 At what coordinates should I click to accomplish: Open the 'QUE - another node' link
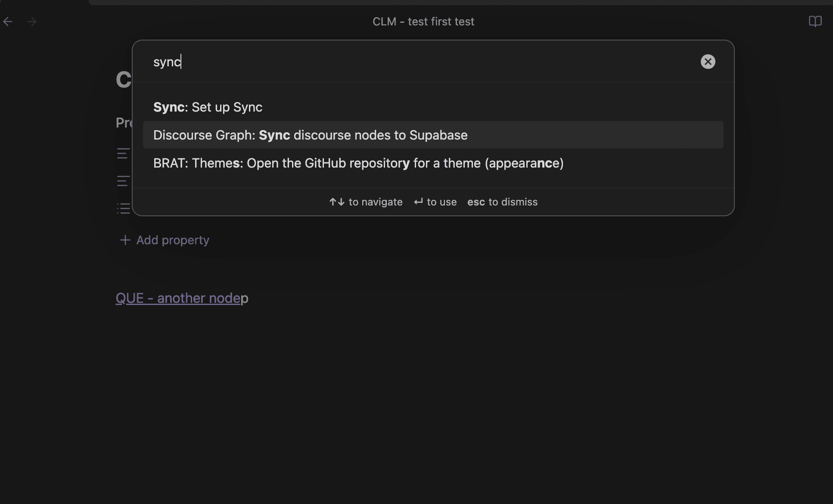(x=177, y=298)
